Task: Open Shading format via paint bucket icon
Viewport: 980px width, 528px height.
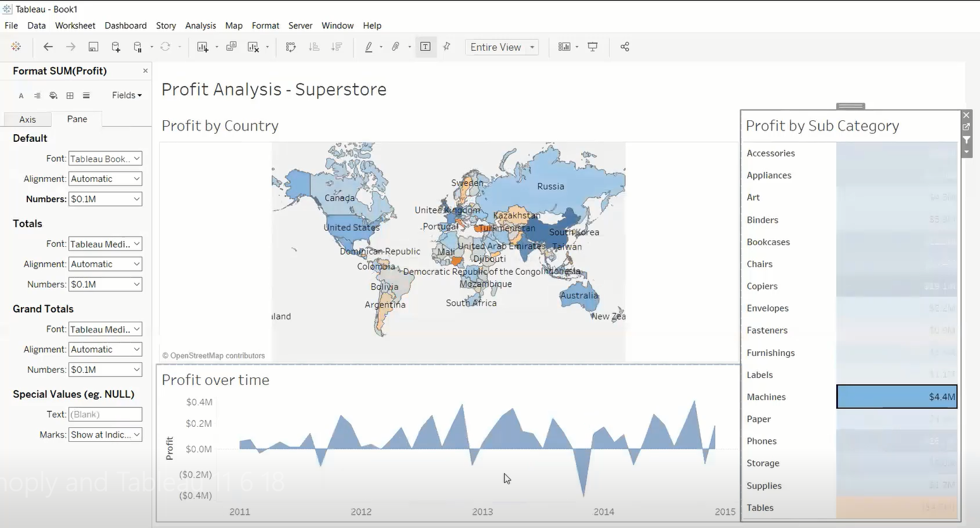Action: pyautogui.click(x=53, y=96)
